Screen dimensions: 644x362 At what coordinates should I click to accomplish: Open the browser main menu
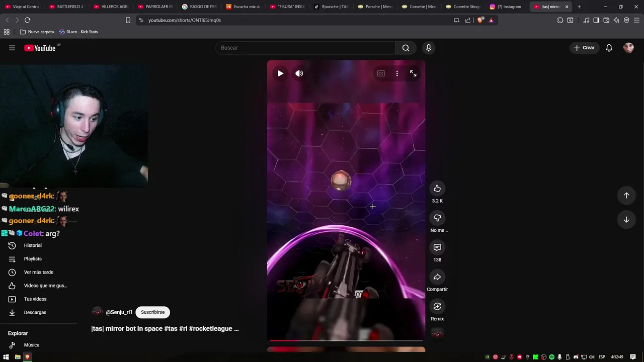pyautogui.click(x=636, y=20)
